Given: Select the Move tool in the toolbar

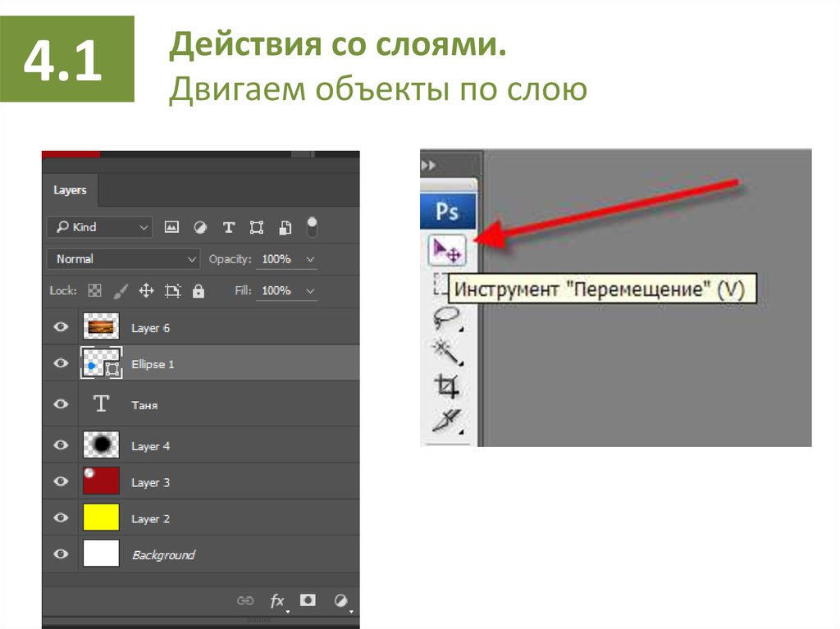Looking at the screenshot, I should coord(446,250).
